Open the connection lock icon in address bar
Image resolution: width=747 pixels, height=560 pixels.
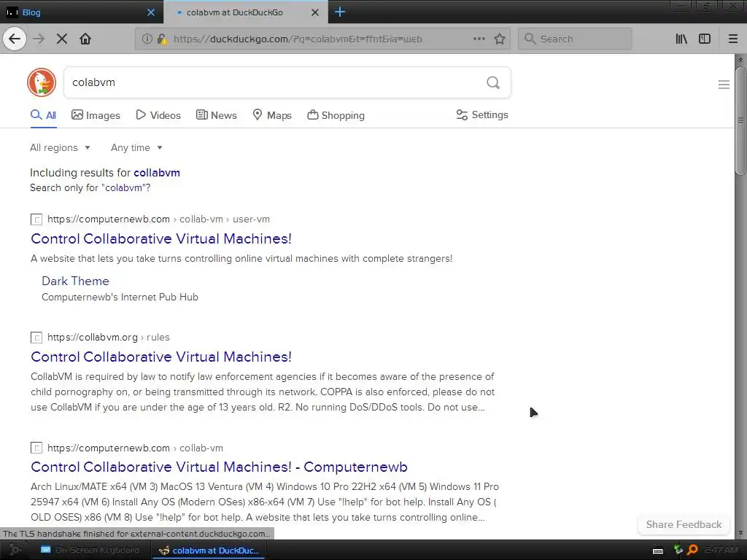click(162, 39)
